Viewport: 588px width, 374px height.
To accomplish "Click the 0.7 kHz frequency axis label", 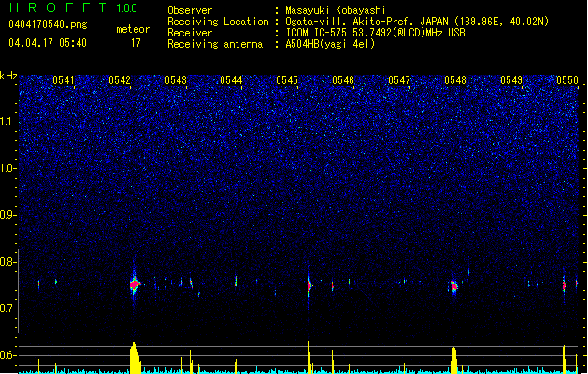I will tap(7, 309).
